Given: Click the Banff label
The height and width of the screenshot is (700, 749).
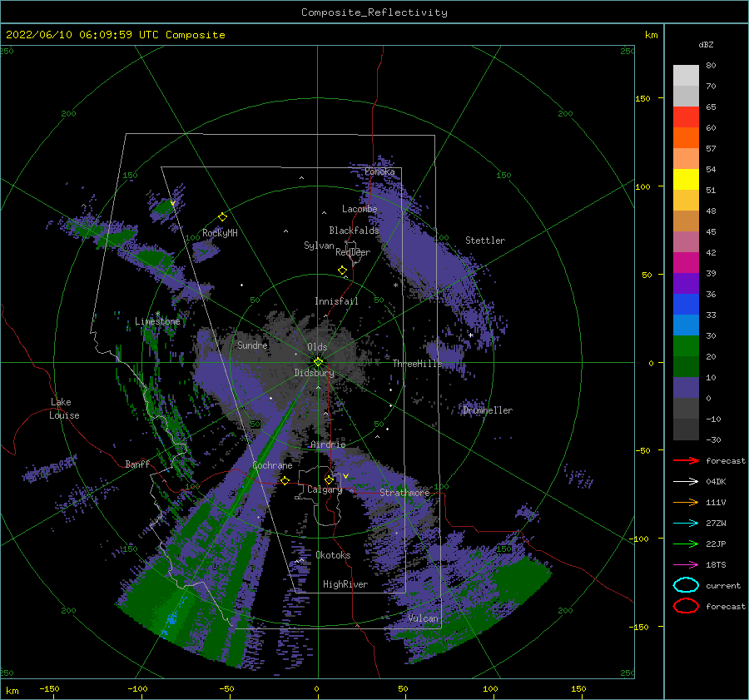Looking at the screenshot, I should (x=137, y=464).
